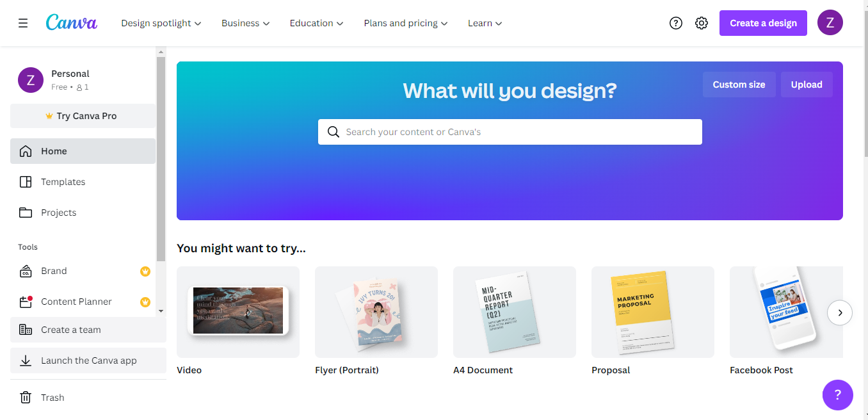868x420 pixels.
Task: Expand the Business dropdown menu
Action: tap(246, 23)
